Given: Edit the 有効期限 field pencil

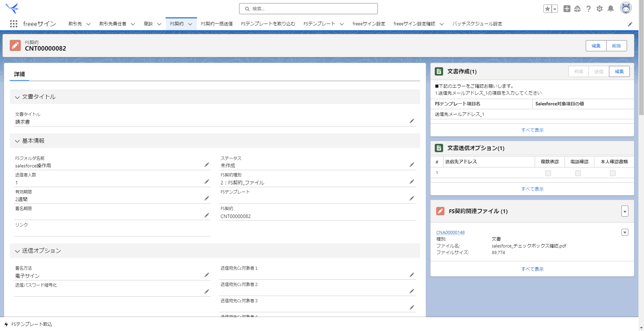Looking at the screenshot, I should coord(207,198).
